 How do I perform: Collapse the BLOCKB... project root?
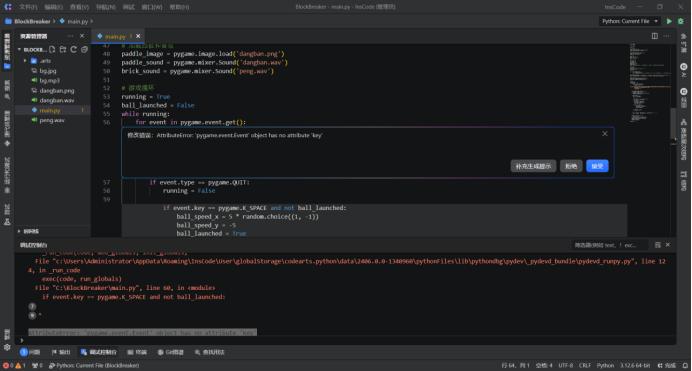coord(19,49)
